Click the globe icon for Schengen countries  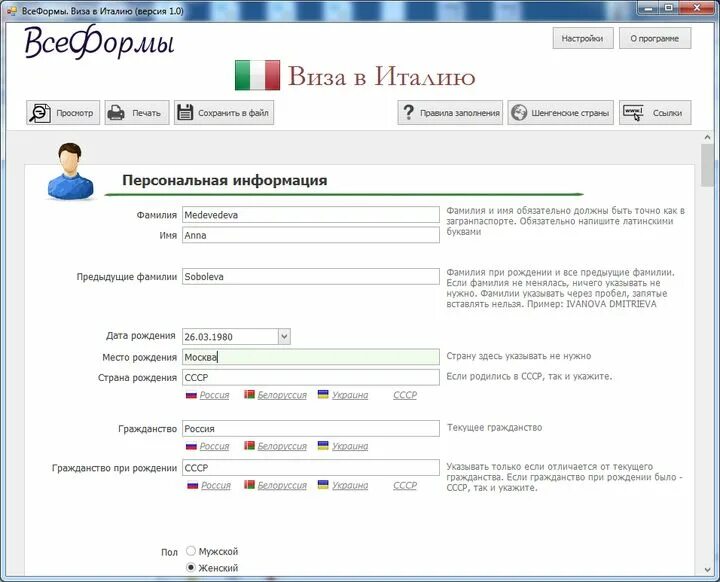point(519,113)
